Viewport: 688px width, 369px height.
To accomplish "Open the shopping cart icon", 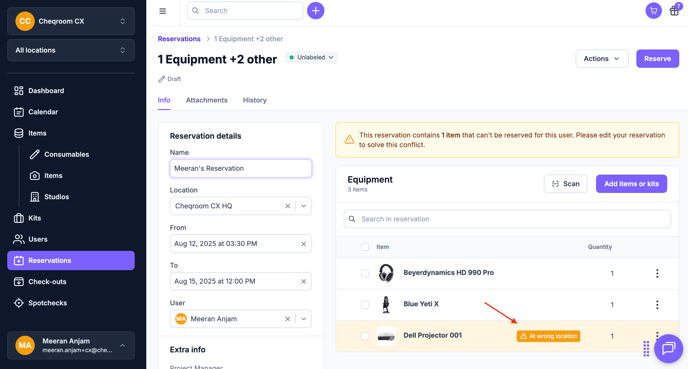I will pyautogui.click(x=653, y=11).
